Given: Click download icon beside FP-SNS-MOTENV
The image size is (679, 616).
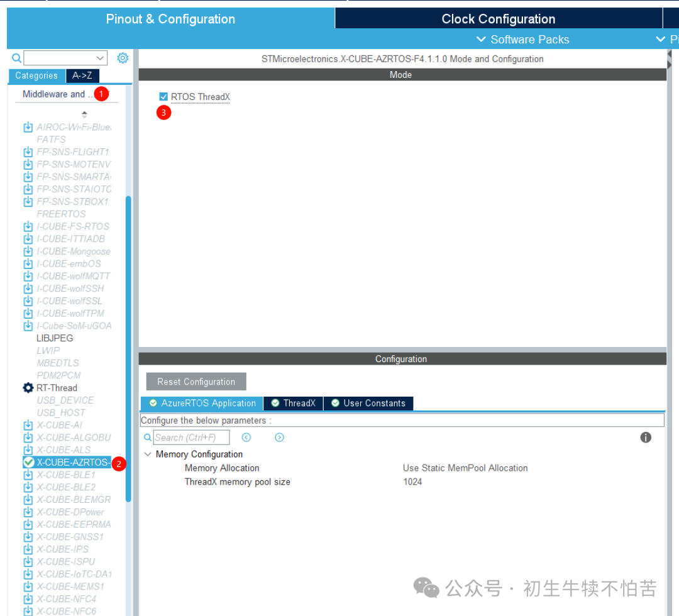Looking at the screenshot, I should coord(28,165).
